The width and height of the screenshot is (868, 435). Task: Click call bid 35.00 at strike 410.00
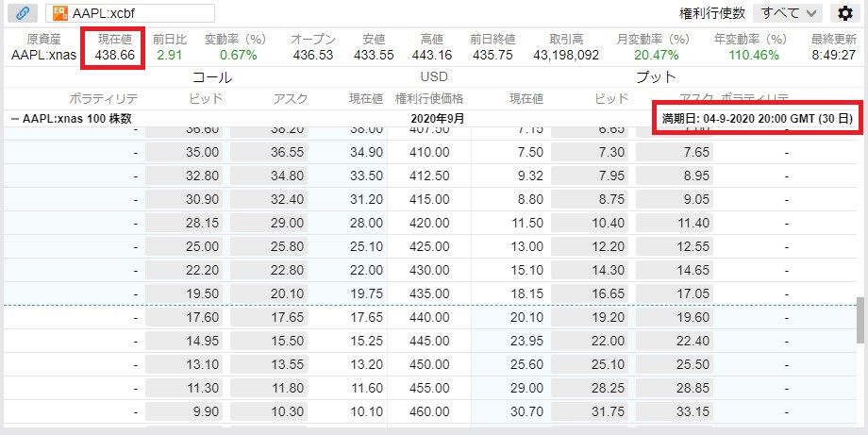click(x=184, y=152)
